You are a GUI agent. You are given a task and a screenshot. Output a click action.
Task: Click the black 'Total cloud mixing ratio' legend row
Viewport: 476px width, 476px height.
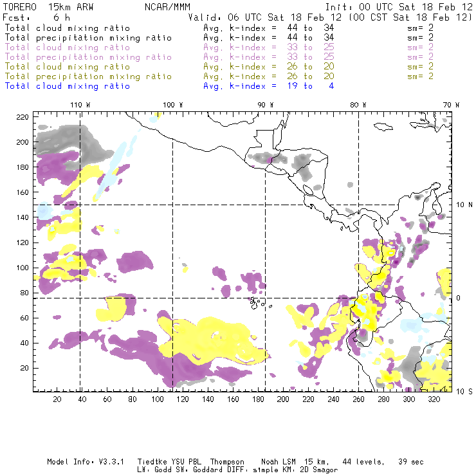pos(68,28)
